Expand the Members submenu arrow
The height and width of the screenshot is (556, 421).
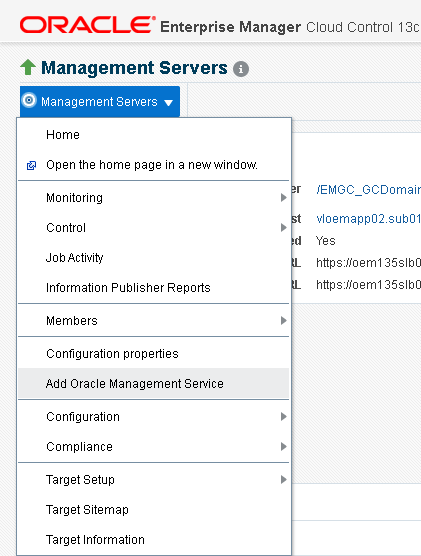point(283,321)
